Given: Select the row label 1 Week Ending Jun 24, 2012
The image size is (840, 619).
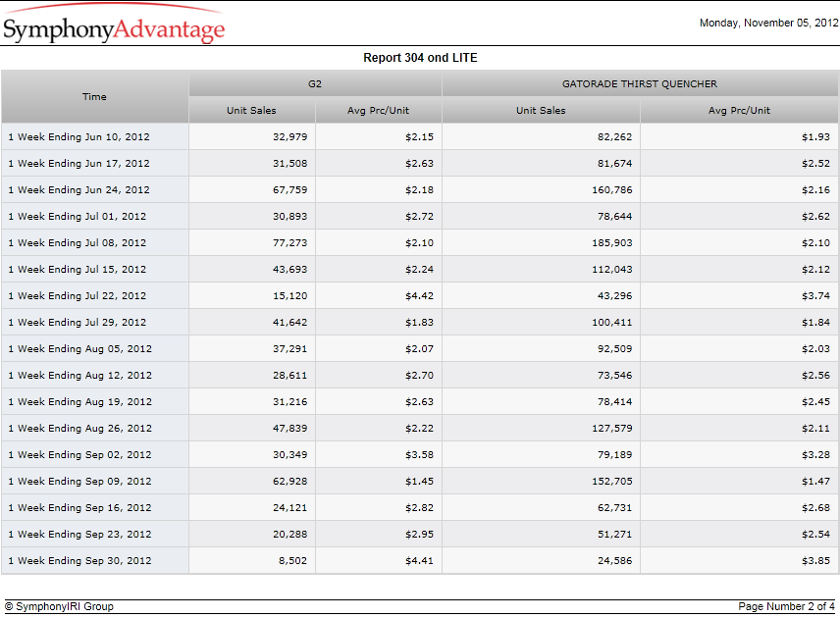Looking at the screenshot, I should click(x=79, y=190).
